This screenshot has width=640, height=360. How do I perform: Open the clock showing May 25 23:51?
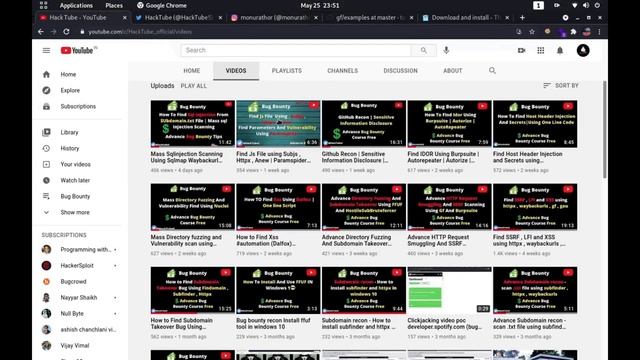point(320,5)
